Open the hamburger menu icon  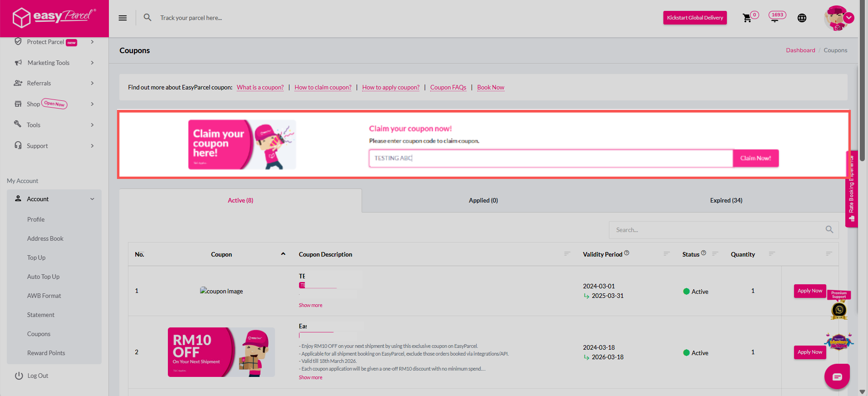123,18
